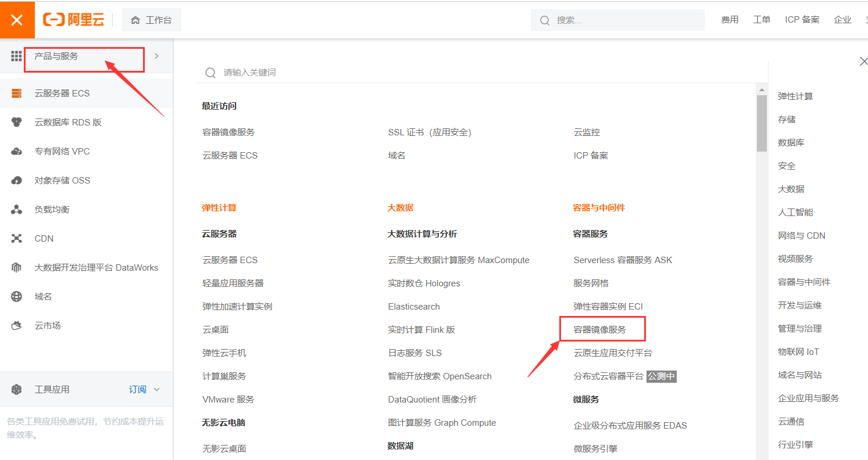Viewport: 868px width, 460px height.
Task: Click the scrollbar up arrow
Action: coord(761,89)
